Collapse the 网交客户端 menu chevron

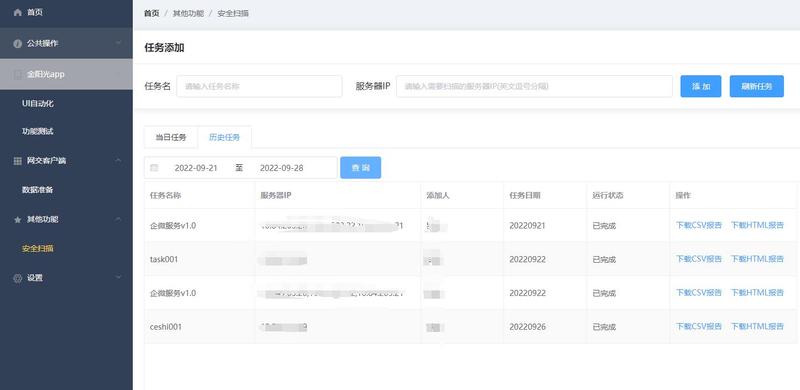click(118, 160)
